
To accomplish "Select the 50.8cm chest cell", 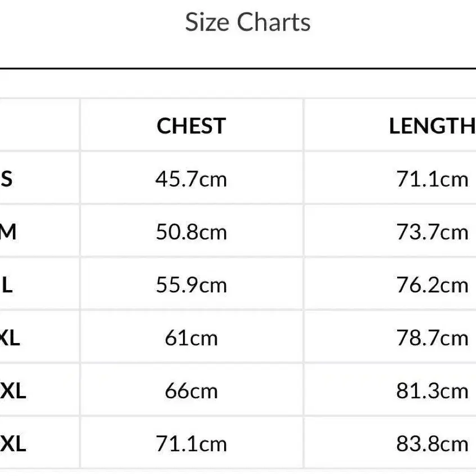I will [x=191, y=232].
